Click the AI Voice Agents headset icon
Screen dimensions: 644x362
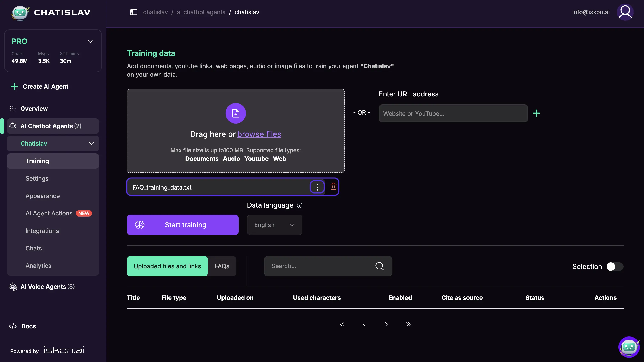coord(13,286)
